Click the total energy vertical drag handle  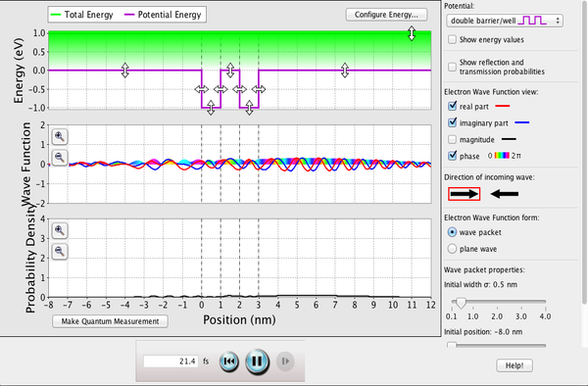tap(412, 33)
